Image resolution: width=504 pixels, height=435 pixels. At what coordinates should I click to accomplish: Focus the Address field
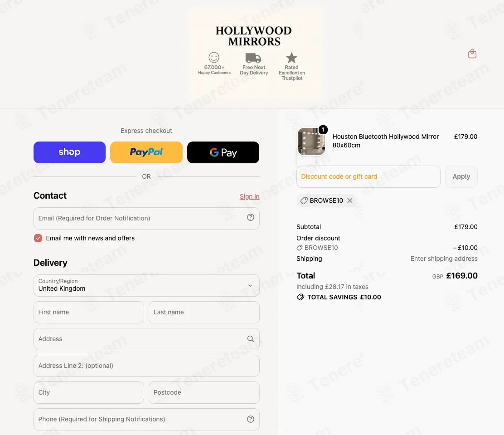point(146,339)
